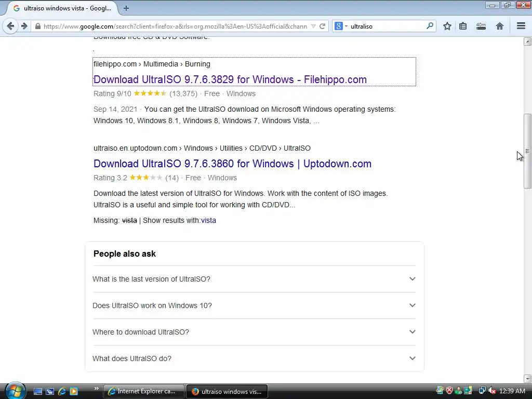Click the search magnifier icon

coord(430,26)
